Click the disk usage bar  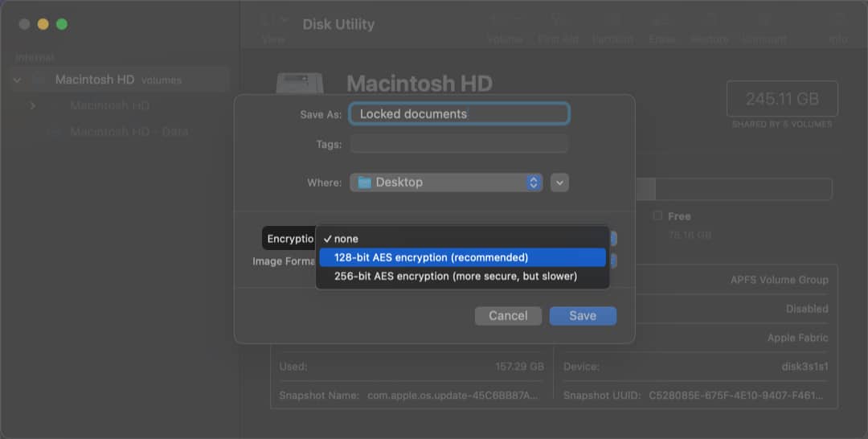tap(734, 189)
